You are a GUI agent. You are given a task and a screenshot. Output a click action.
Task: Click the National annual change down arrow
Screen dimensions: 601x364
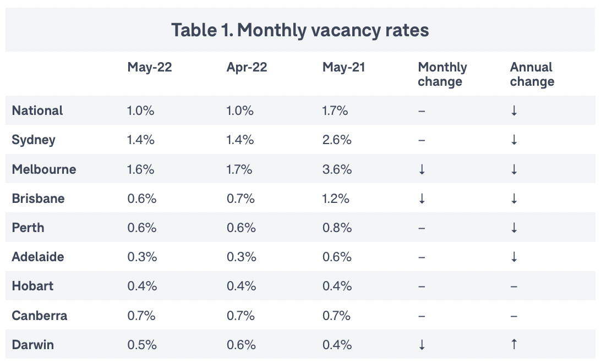pyautogui.click(x=514, y=111)
